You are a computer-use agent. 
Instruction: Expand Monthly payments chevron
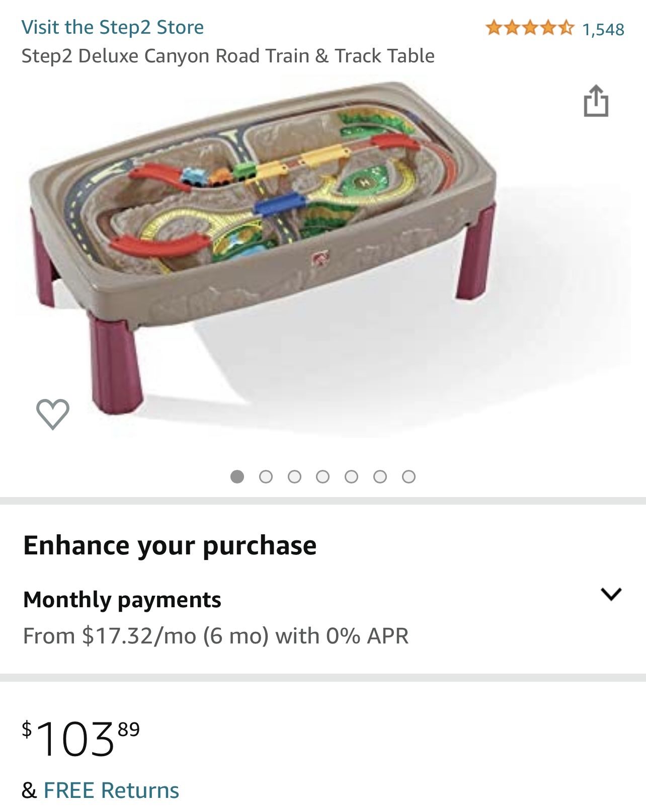(x=611, y=594)
